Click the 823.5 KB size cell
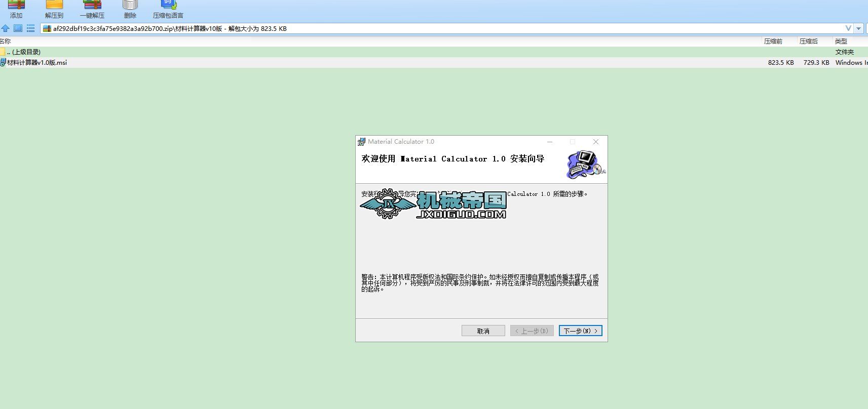 point(781,63)
